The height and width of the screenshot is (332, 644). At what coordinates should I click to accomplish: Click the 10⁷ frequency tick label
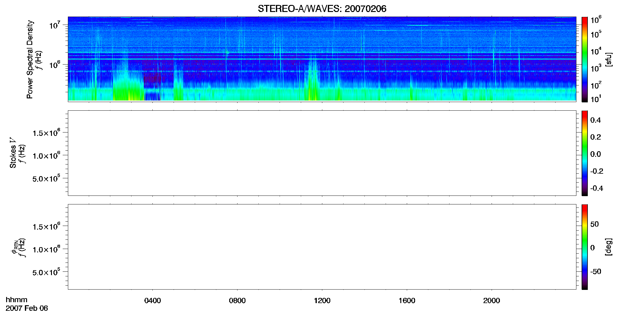[x=55, y=25]
